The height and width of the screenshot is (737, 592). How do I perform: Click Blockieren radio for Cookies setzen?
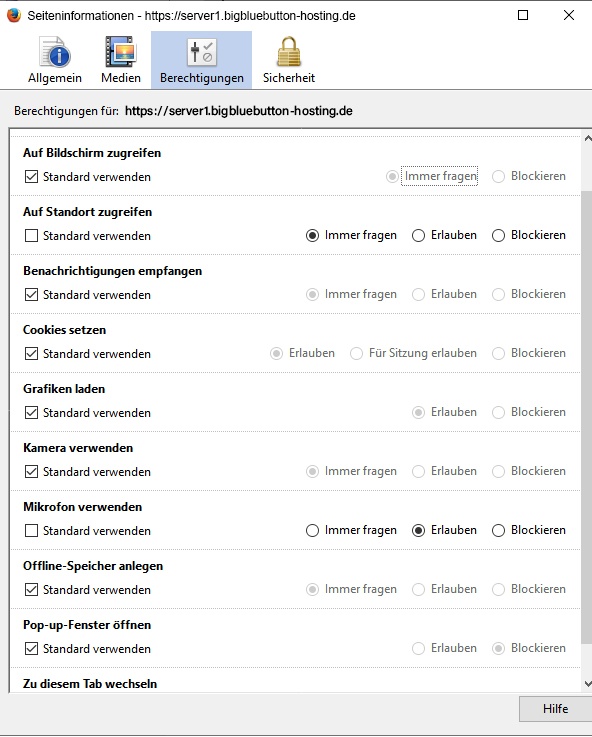click(498, 353)
